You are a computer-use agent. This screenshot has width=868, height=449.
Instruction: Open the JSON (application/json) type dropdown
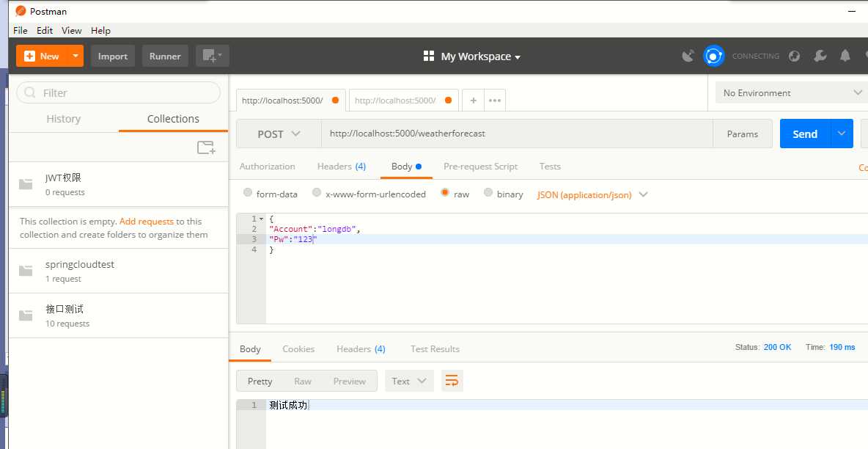592,194
